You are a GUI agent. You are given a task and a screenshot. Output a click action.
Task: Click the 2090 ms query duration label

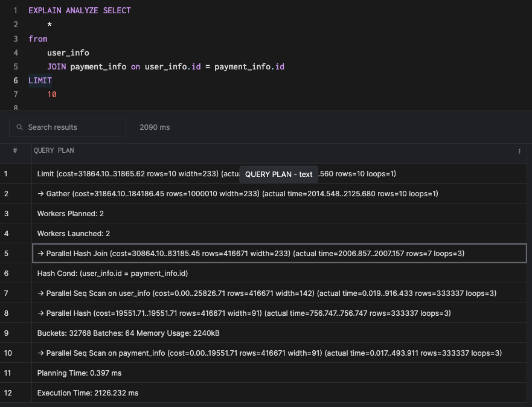point(155,127)
